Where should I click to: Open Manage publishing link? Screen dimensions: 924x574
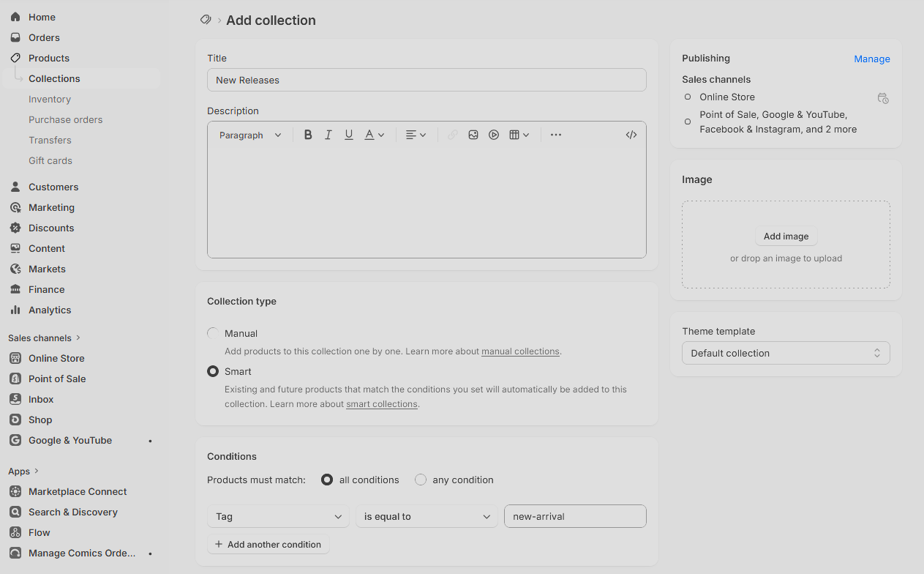(872, 59)
